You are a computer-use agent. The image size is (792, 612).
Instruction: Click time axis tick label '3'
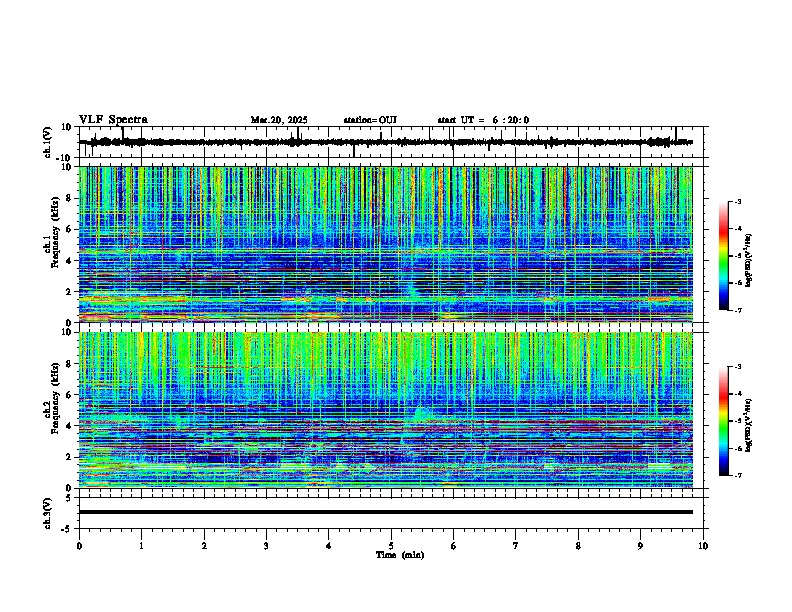pos(266,546)
